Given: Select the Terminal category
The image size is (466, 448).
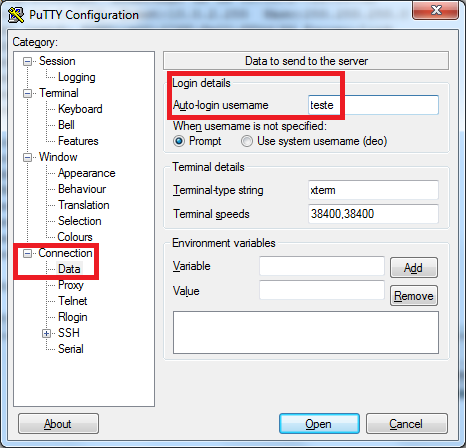Looking at the screenshot, I should pos(59,93).
